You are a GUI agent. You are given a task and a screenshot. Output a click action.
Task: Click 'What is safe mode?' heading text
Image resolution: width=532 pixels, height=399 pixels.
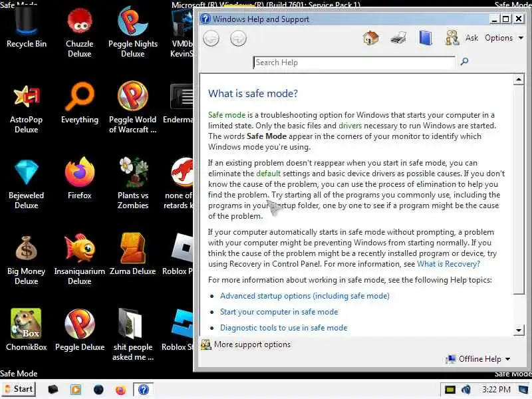click(x=253, y=93)
